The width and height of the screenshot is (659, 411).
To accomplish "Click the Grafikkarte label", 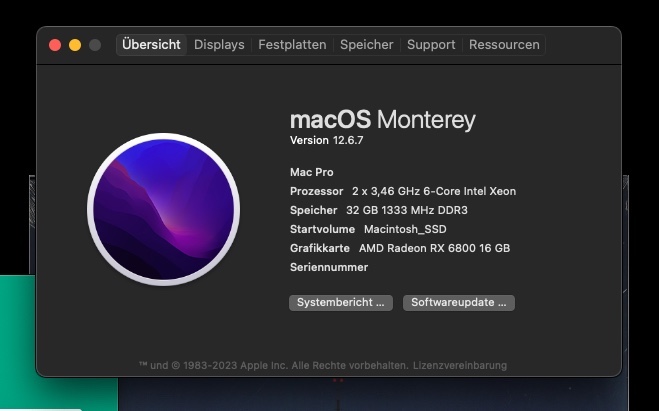I will 319,248.
